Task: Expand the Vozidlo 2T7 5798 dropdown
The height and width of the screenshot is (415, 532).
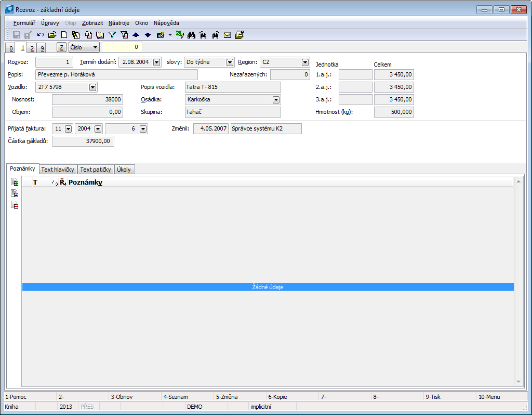Action: (x=92, y=87)
